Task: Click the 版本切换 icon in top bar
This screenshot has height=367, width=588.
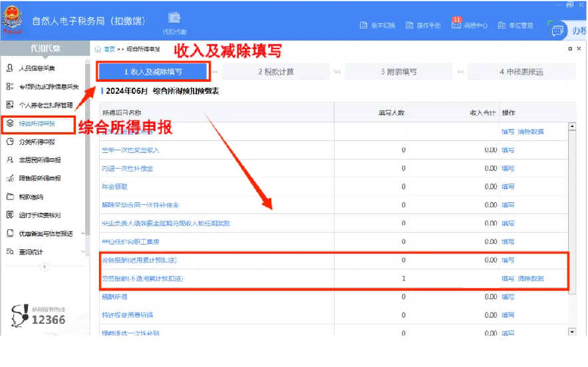Action: tap(363, 25)
